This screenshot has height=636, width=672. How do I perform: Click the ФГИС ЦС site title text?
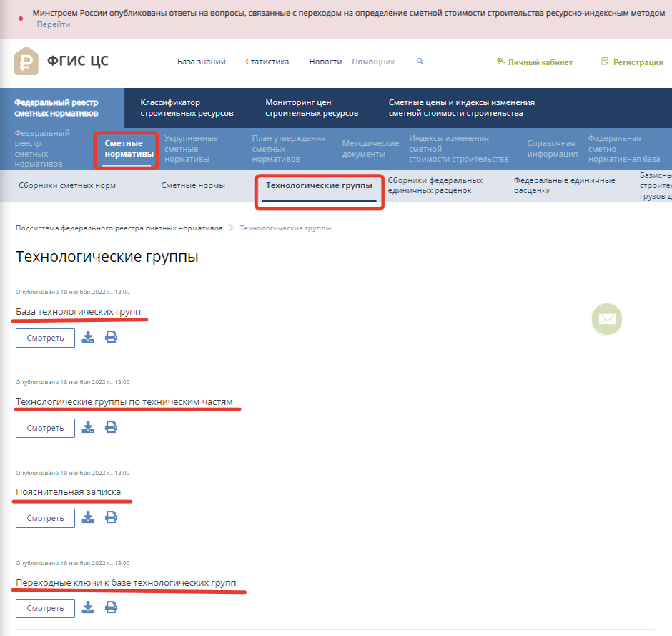point(78,61)
